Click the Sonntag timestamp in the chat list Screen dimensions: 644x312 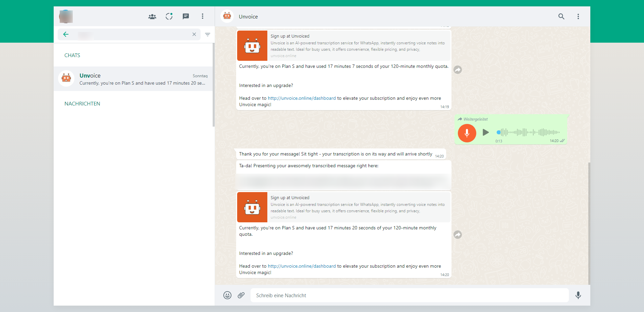point(200,76)
